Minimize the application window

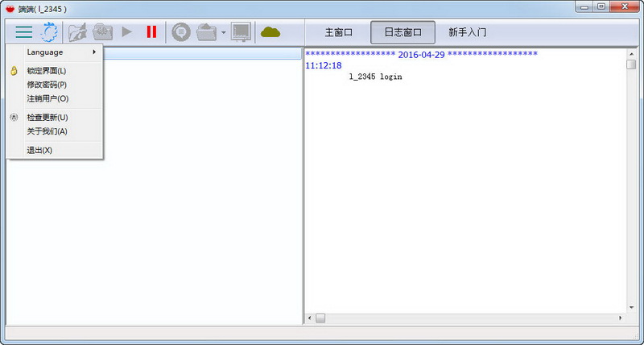click(x=584, y=6)
